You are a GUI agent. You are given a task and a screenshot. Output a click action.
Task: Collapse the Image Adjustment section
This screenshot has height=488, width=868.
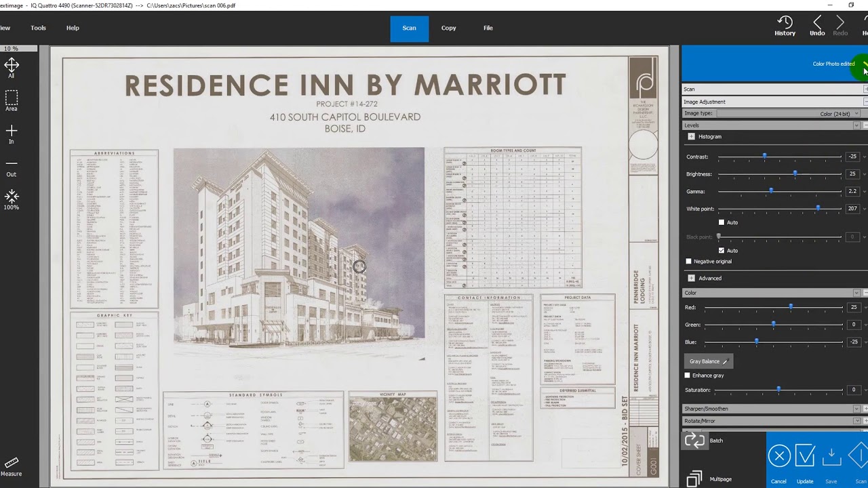(x=865, y=102)
